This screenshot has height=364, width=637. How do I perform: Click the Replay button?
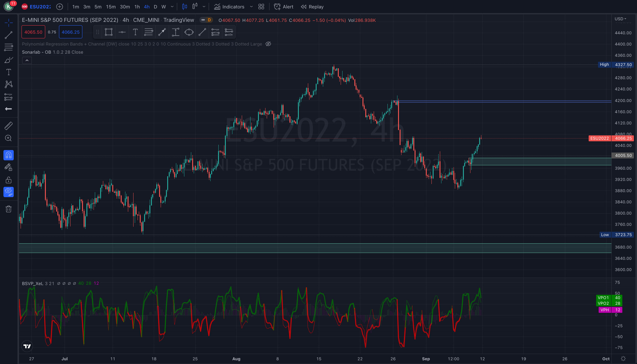click(312, 7)
